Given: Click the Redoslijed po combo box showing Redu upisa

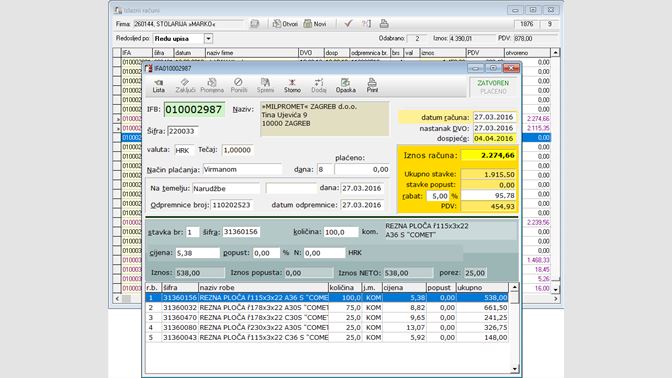Looking at the screenshot, I should pyautogui.click(x=183, y=39).
